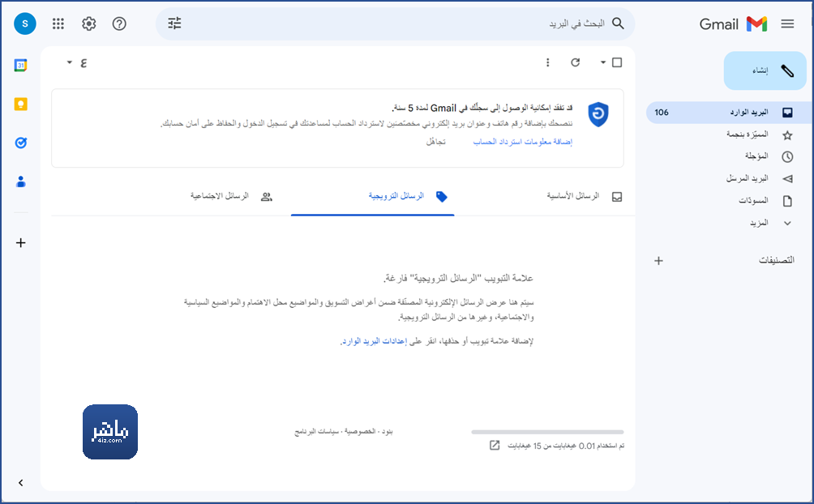The height and width of the screenshot is (504, 814).
Task: Open the Google apps grid
Action: pos(58,23)
